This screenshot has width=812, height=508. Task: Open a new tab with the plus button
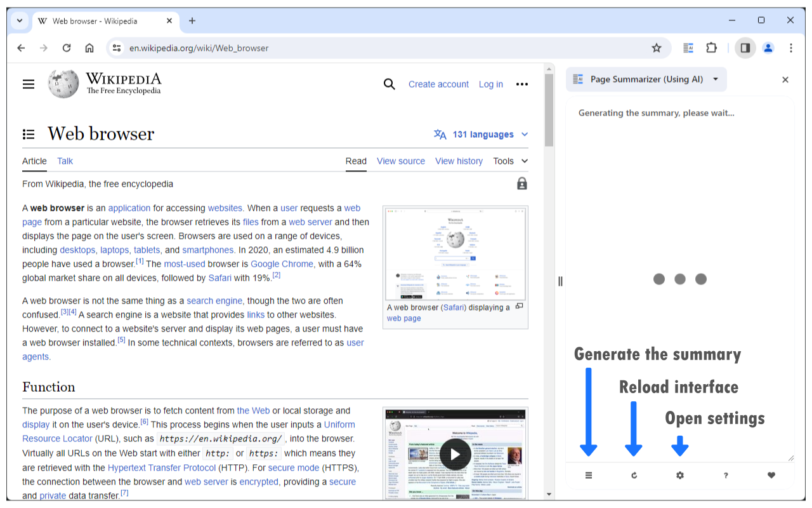click(192, 21)
